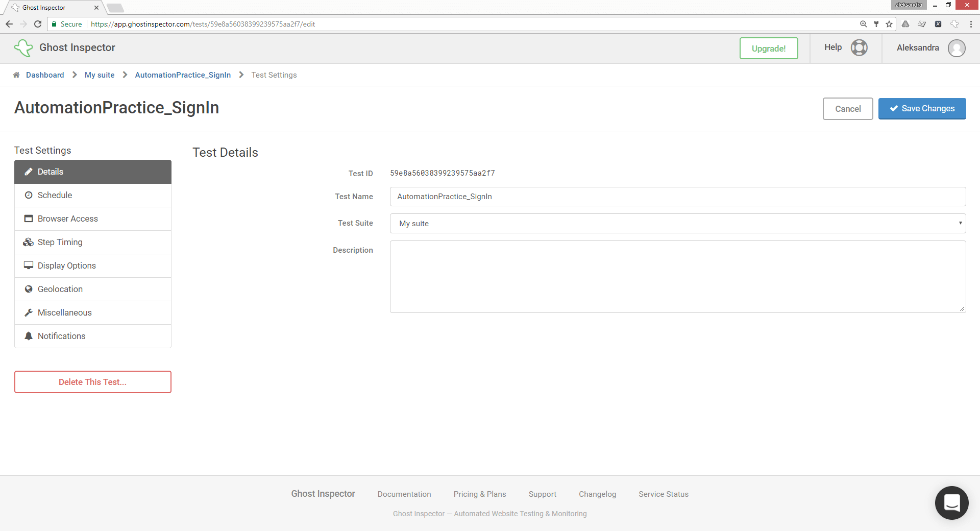The height and width of the screenshot is (531, 980).
Task: Click the Google Drive extension icon
Action: click(905, 24)
